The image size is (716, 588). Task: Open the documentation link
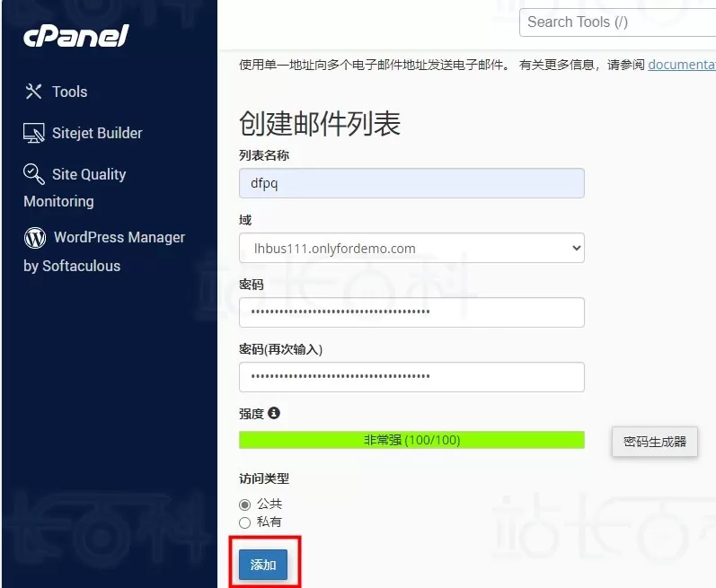[681, 65]
